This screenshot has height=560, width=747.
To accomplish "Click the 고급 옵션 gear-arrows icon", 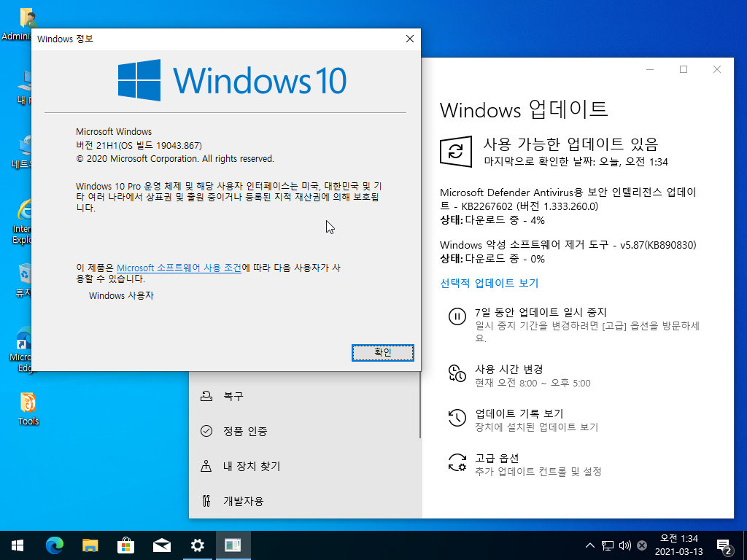I will (457, 462).
